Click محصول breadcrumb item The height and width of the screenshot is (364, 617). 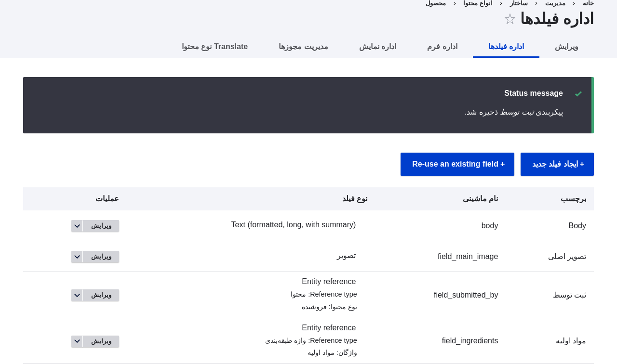click(435, 2)
